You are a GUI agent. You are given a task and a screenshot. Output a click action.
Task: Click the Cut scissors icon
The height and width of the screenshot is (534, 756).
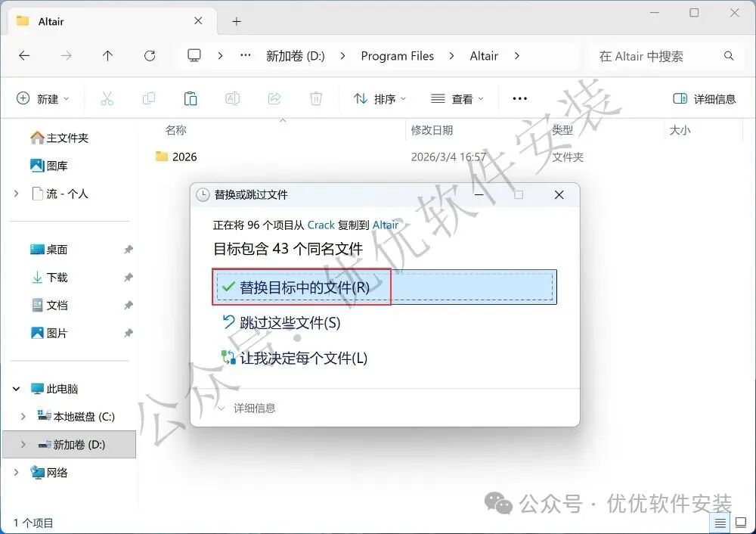107,99
